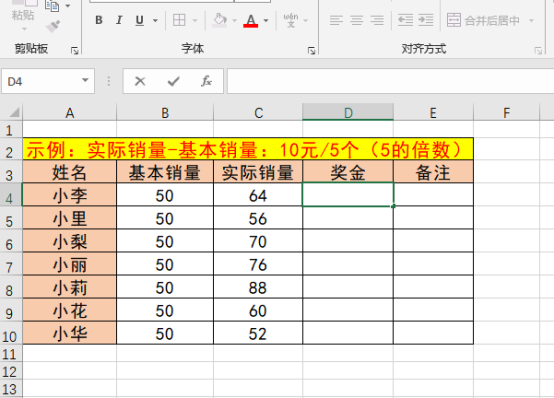This screenshot has height=398, width=554.
Task: Select the format painter brush
Action: (x=53, y=27)
